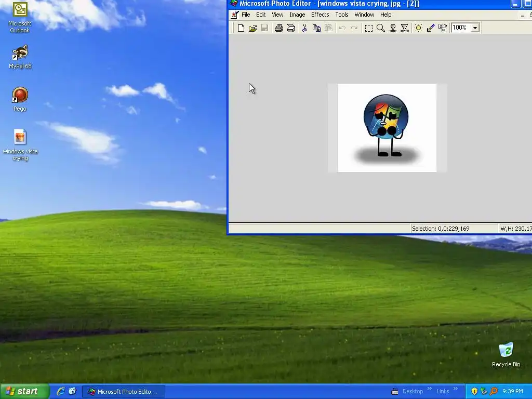Open the Image menu
Image resolution: width=532 pixels, height=399 pixels.
pyautogui.click(x=297, y=15)
